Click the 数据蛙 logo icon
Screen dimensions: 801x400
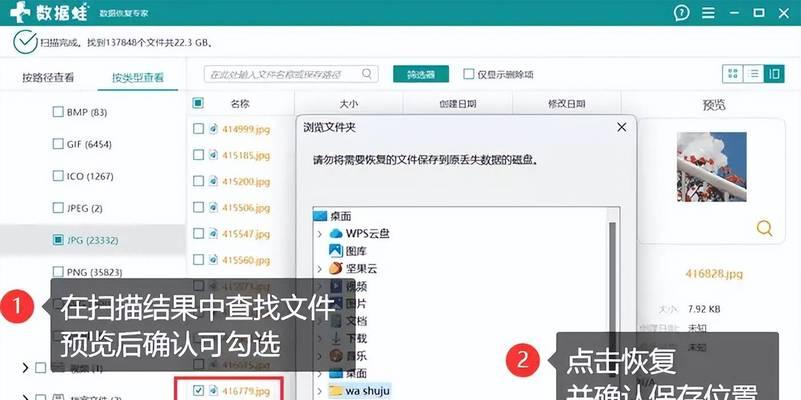coord(20,12)
